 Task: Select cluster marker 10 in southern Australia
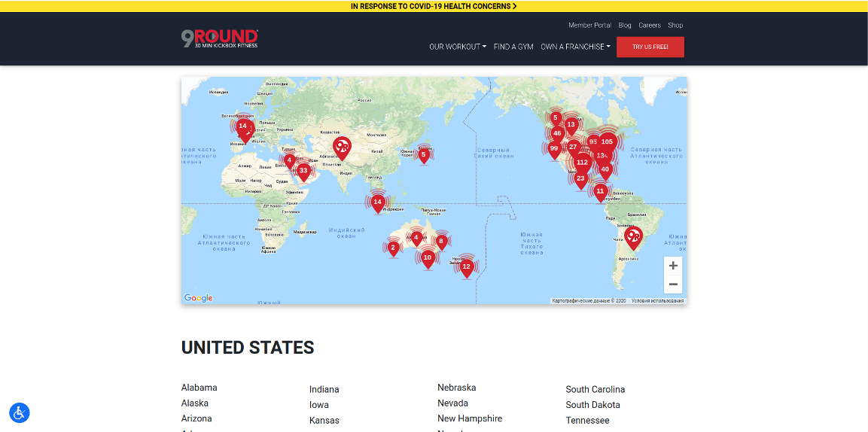pos(428,259)
